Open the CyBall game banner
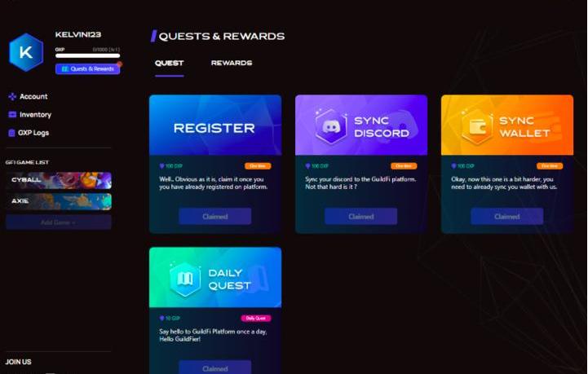Viewport: 588px width, 374px height. [59, 180]
